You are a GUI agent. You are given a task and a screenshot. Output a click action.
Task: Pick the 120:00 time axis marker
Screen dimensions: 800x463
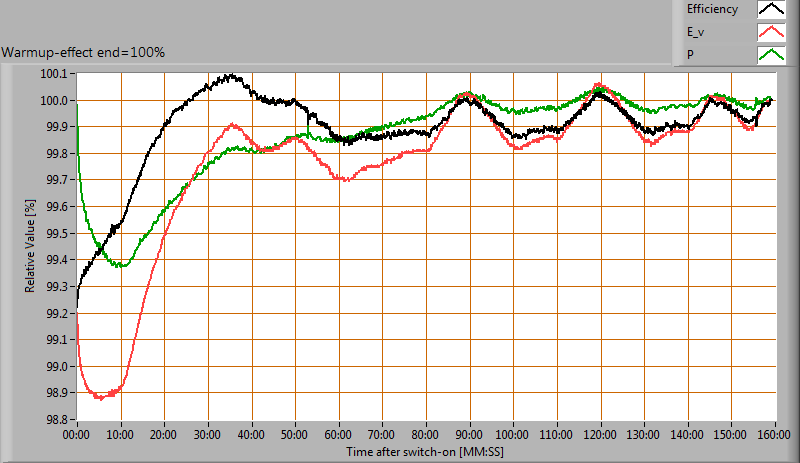pyautogui.click(x=599, y=436)
